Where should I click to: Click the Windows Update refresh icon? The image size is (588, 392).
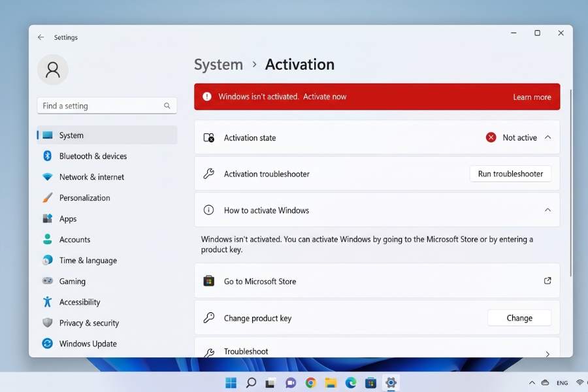click(47, 344)
